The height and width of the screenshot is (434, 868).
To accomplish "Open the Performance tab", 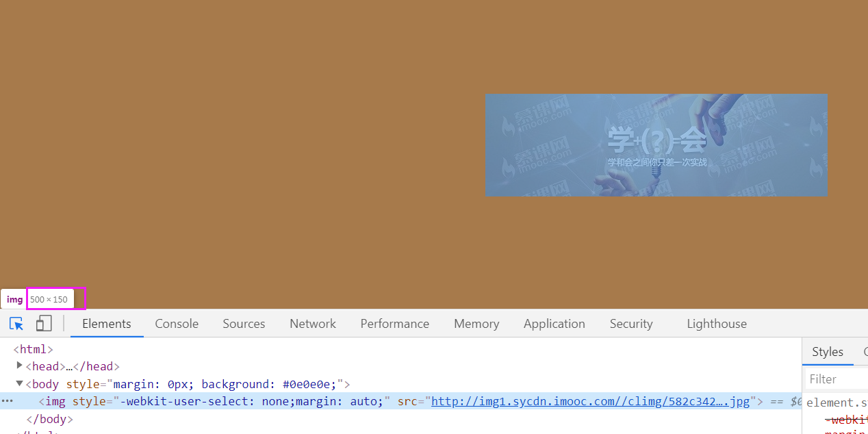I will pyautogui.click(x=395, y=324).
